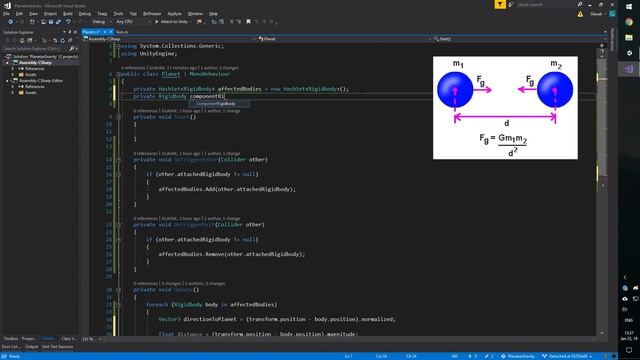Click the Save All icon in toolbar
The width and height of the screenshot is (640, 360).
(x=58, y=22)
